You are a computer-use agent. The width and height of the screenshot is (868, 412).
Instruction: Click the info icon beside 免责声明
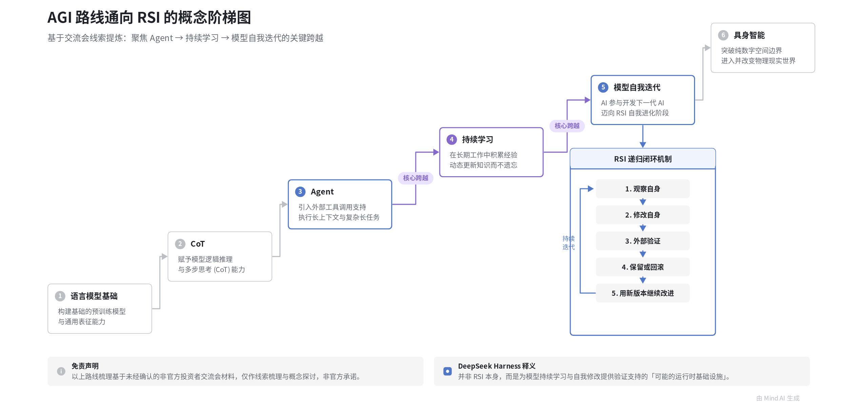click(61, 371)
